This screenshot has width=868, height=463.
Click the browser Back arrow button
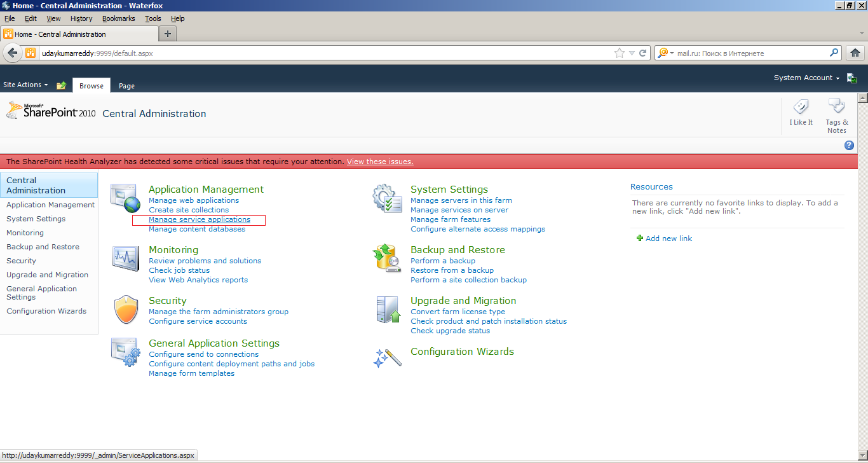[x=12, y=53]
